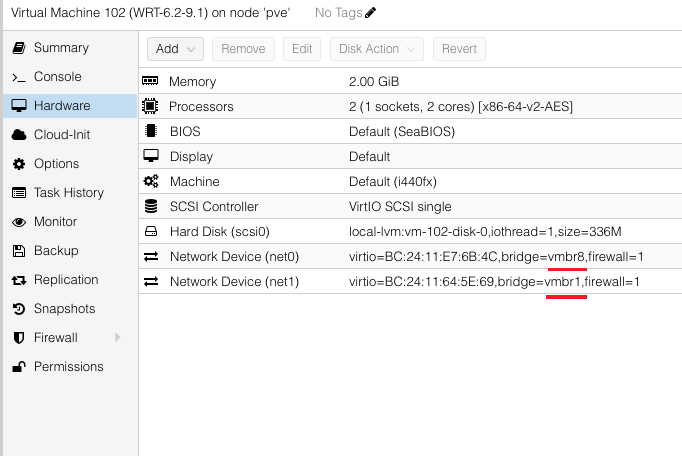The width and height of the screenshot is (682, 456).
Task: Select the Network Device (net1) label
Action: pyautogui.click(x=234, y=282)
